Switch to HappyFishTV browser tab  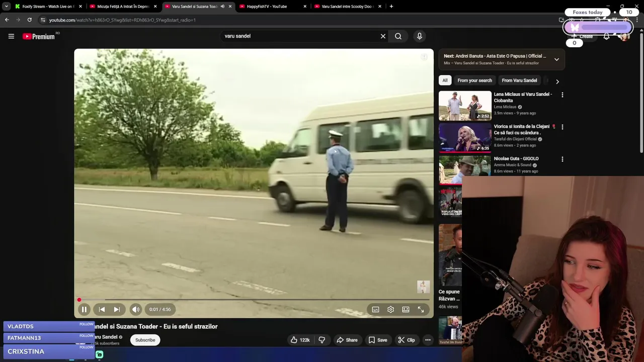pyautogui.click(x=271, y=7)
